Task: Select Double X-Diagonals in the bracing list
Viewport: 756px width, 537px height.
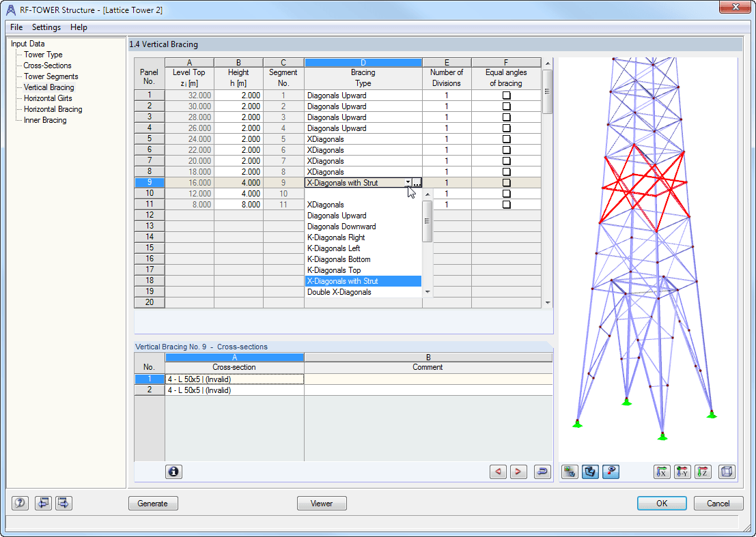Action: [x=339, y=292]
